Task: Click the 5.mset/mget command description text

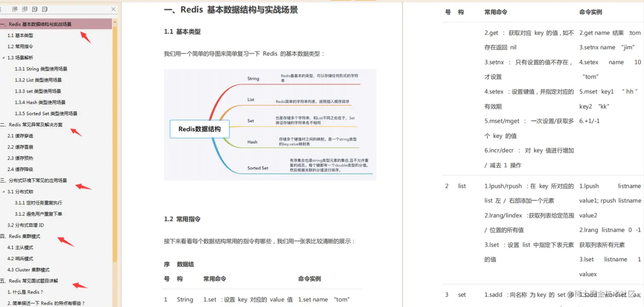Action: coord(529,128)
